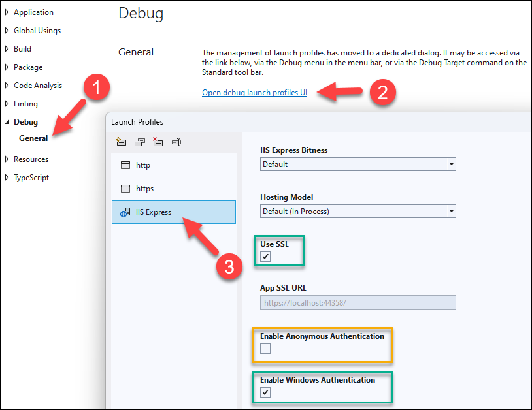This screenshot has width=532, height=410.
Task: Disable Windows Authentication checkbox
Action: pyautogui.click(x=265, y=392)
